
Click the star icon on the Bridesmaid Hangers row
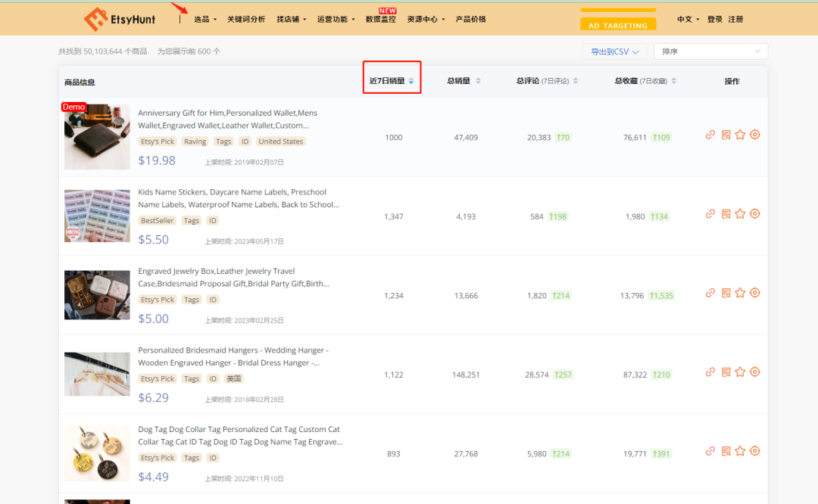740,372
